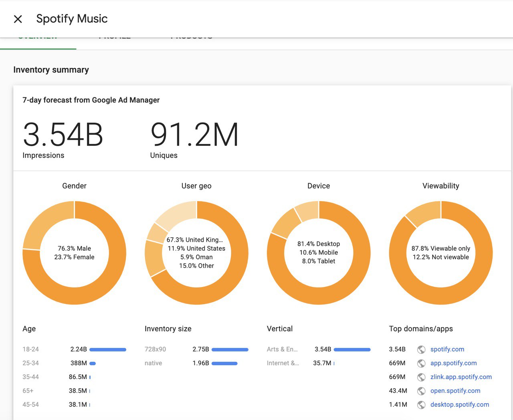Click the '87.8% Viewable only' label
This screenshot has height=420, width=513.
coord(441,248)
